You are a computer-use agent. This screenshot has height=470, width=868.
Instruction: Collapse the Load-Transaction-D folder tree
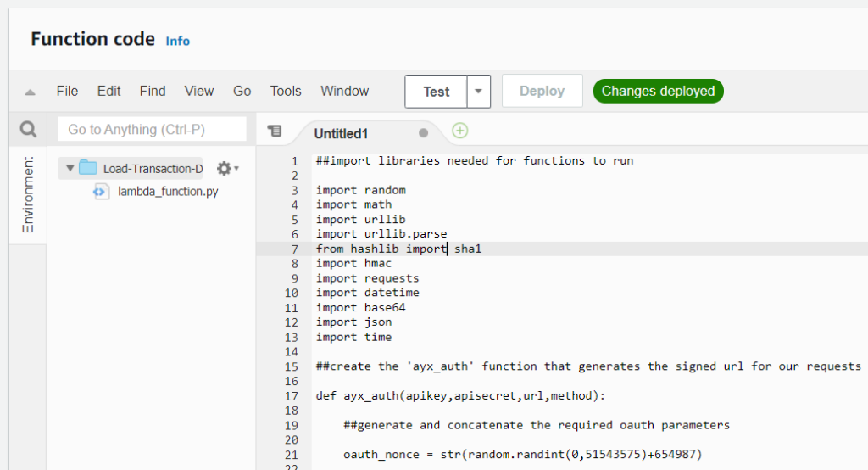70,168
